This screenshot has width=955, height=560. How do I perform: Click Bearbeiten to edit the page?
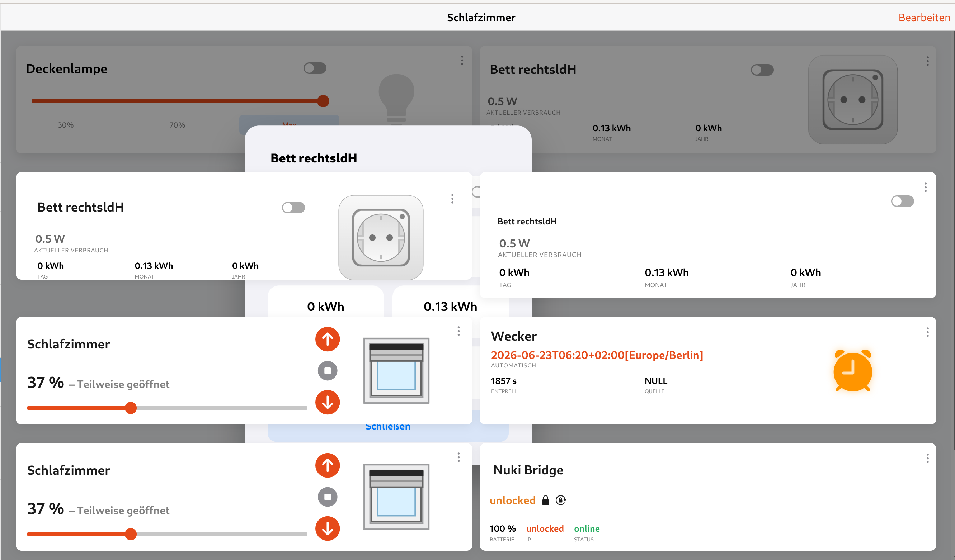924,18
